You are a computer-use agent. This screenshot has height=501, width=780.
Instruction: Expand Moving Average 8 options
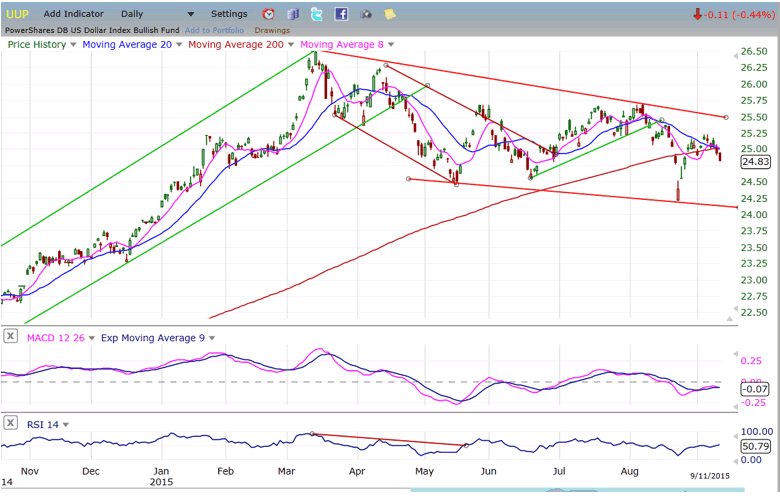[391, 45]
